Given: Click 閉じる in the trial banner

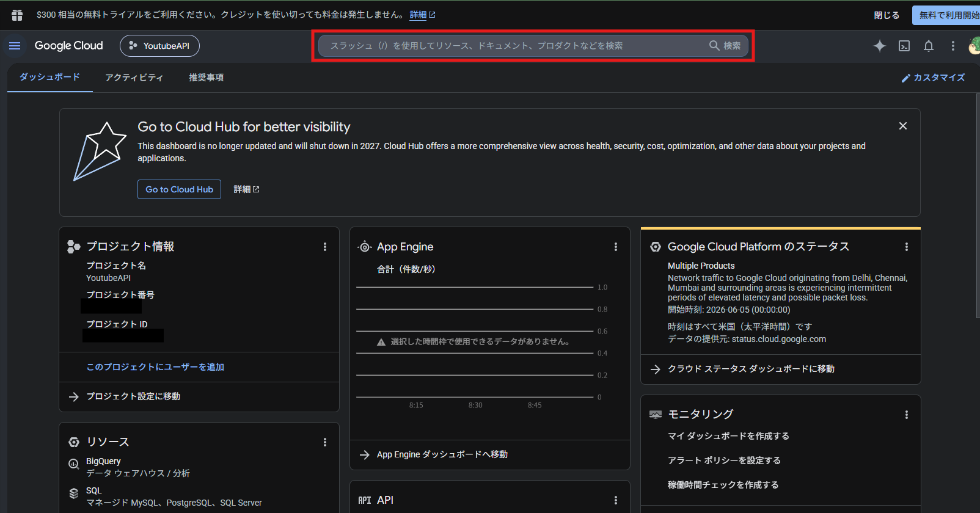Looking at the screenshot, I should (887, 15).
